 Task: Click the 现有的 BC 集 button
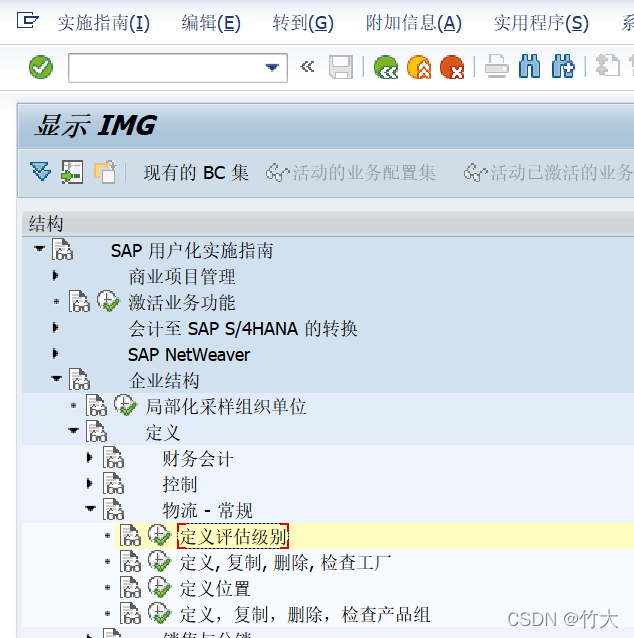196,173
